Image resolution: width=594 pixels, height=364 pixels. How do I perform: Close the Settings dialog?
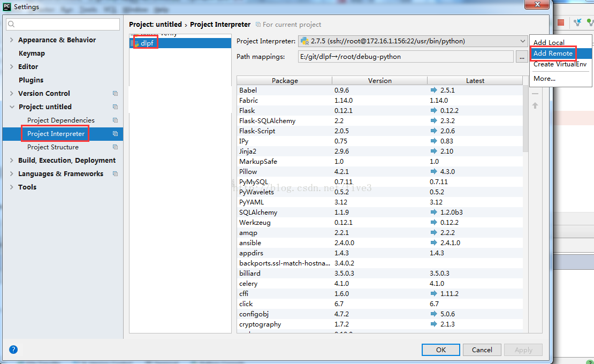click(537, 4)
